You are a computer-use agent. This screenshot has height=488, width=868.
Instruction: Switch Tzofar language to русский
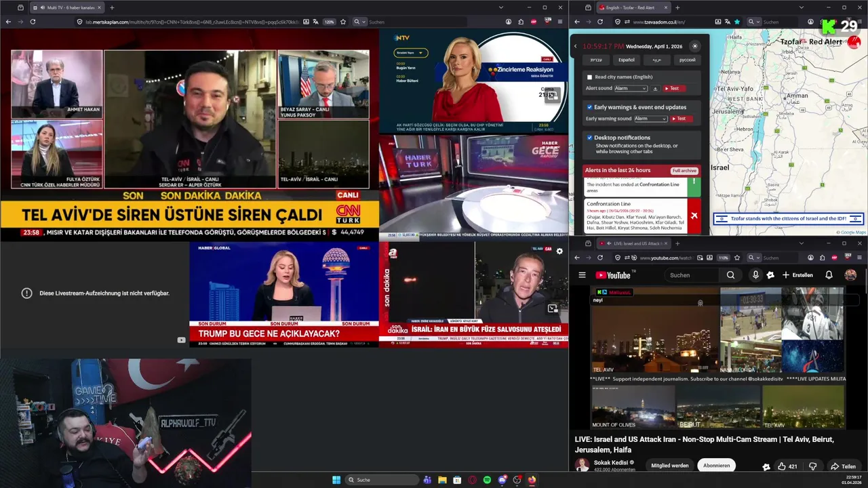click(687, 60)
